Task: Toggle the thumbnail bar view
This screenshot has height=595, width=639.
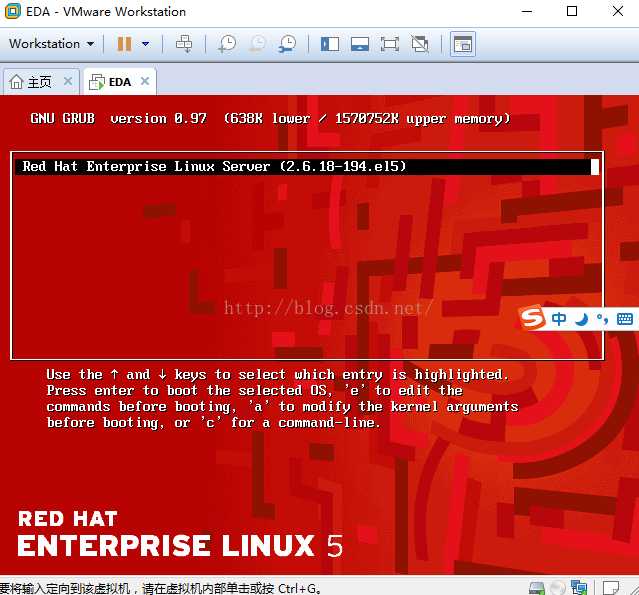Action: [360, 44]
